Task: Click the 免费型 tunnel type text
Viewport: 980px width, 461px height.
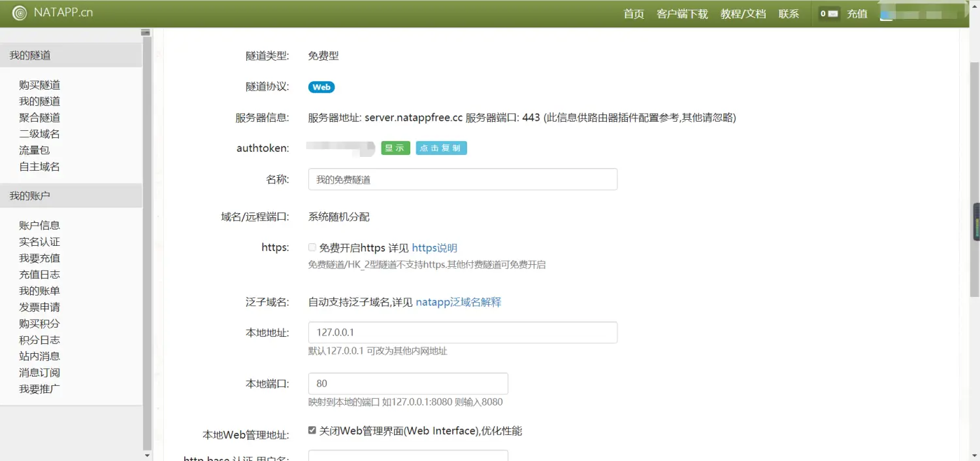Action: pos(323,56)
